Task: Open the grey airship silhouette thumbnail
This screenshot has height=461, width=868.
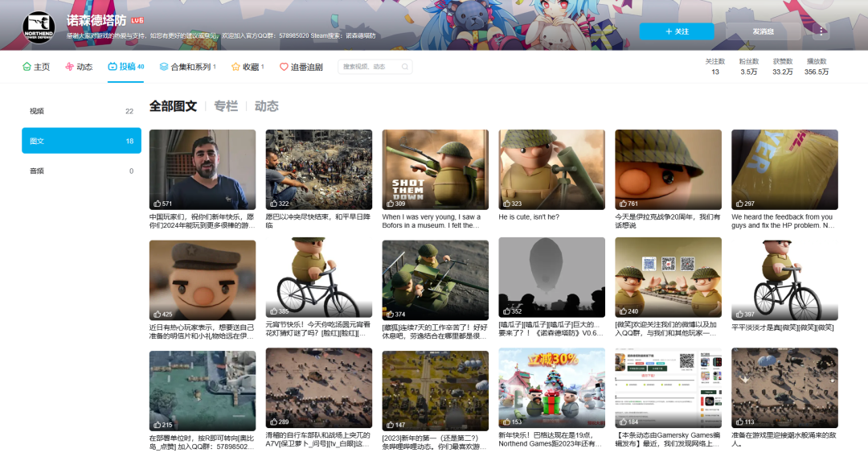Action: [552, 278]
